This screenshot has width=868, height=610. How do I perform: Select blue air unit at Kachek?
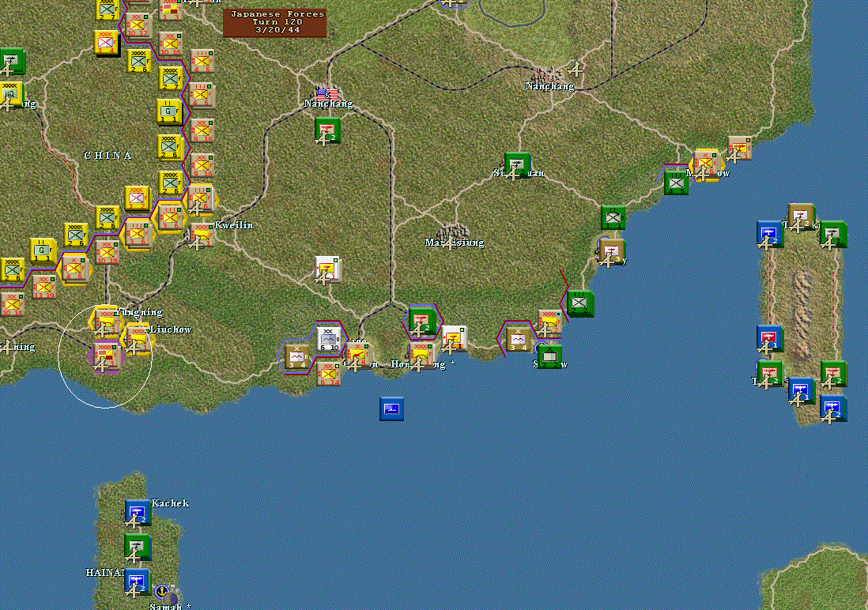click(137, 513)
